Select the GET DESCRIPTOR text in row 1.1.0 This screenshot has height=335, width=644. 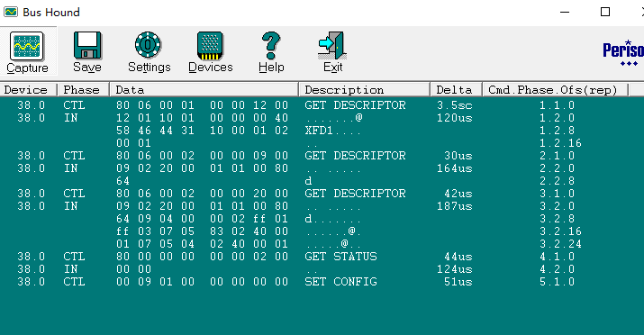[x=355, y=105]
